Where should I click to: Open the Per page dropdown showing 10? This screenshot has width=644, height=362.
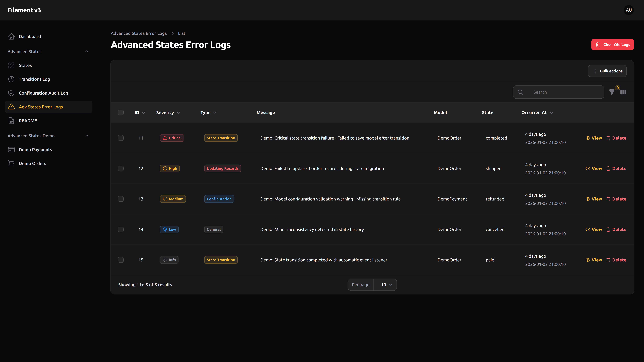click(385, 285)
